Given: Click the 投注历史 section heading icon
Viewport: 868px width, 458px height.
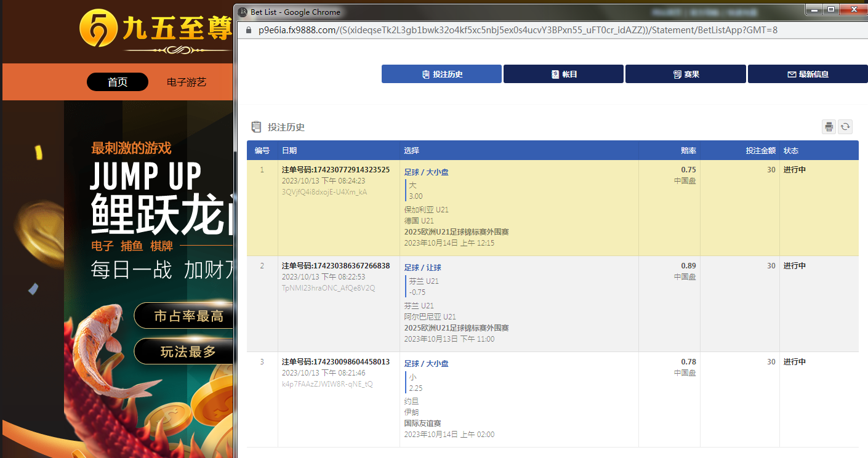Looking at the screenshot, I should (x=256, y=127).
